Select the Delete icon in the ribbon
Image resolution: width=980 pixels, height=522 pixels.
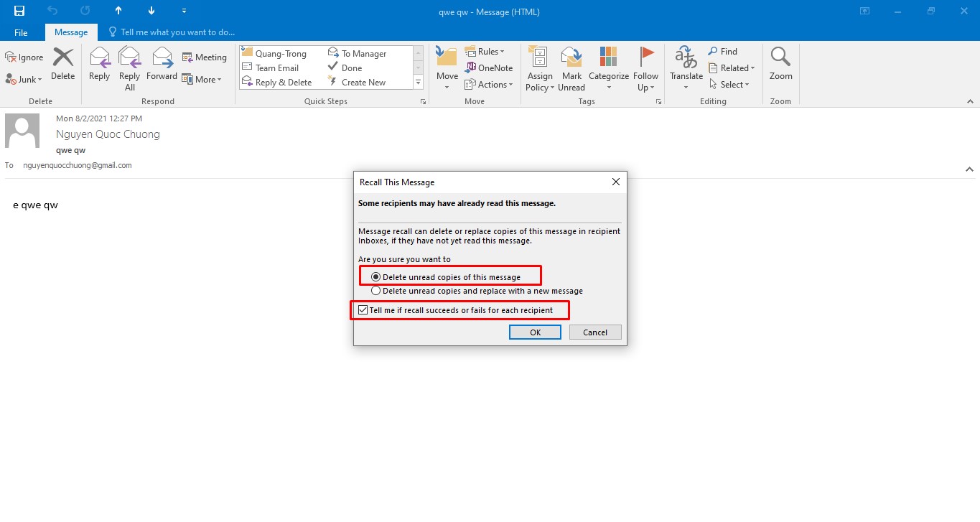click(62, 64)
